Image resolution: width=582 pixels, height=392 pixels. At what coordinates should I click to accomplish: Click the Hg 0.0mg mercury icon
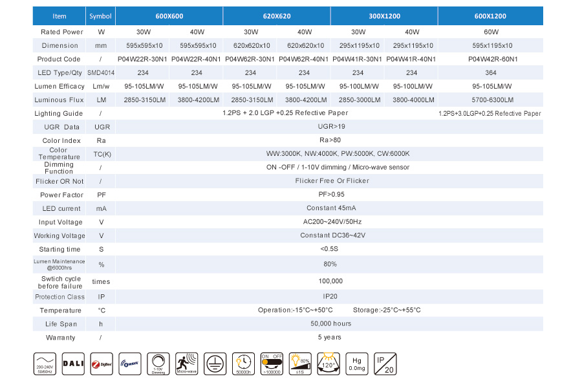[357, 364]
